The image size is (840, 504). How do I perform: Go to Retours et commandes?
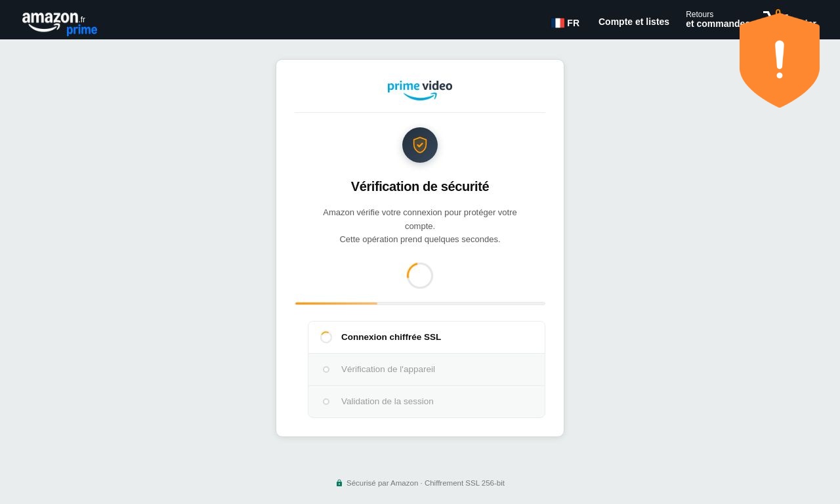[x=717, y=19]
